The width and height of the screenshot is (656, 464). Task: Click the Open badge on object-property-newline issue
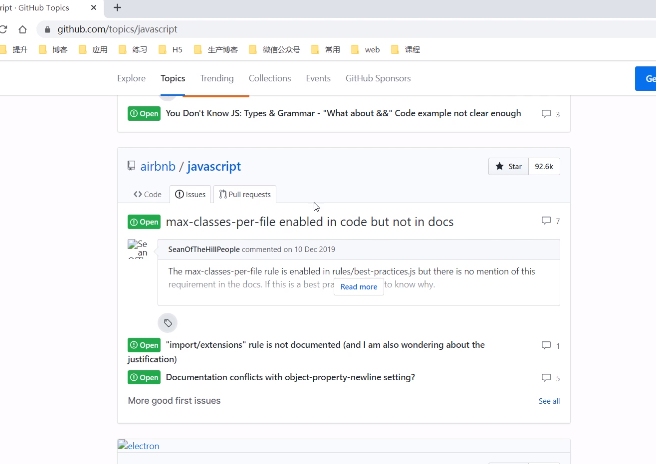[144, 377]
